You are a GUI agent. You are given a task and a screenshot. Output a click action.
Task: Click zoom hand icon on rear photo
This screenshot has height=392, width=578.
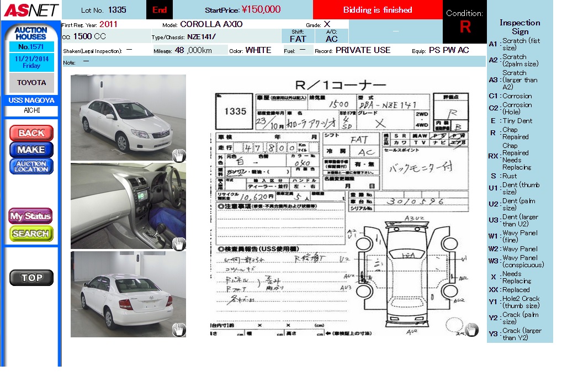(179, 330)
